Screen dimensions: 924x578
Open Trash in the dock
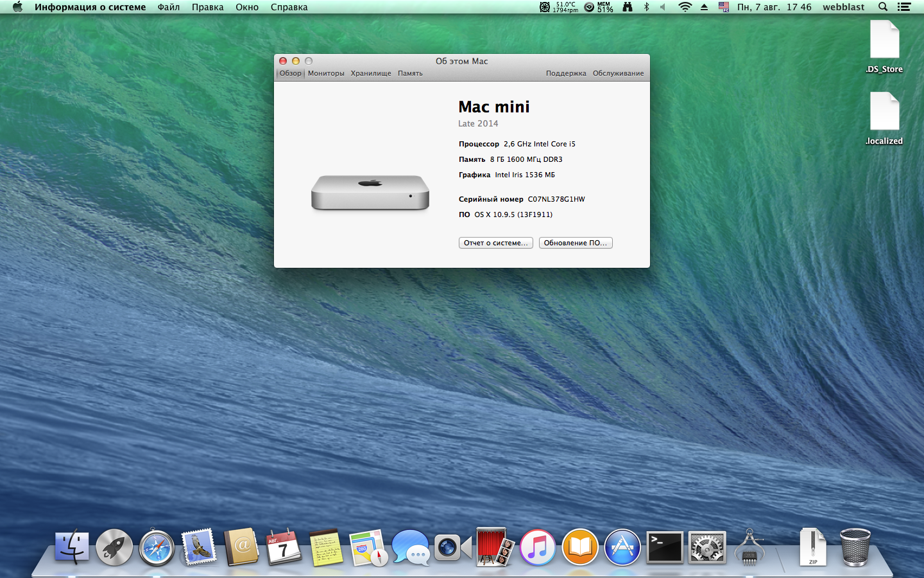click(x=855, y=547)
